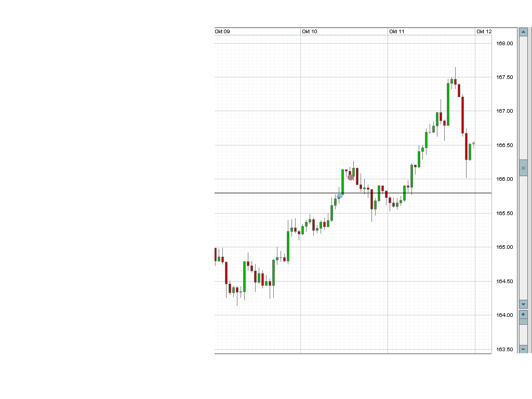Image resolution: width=532 pixels, height=399 pixels.
Task: Click the Okt 09 date label
Action: (222, 32)
